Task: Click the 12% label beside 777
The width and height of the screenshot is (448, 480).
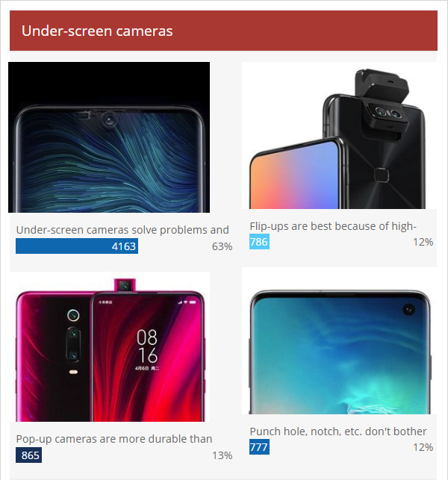Action: tap(423, 447)
